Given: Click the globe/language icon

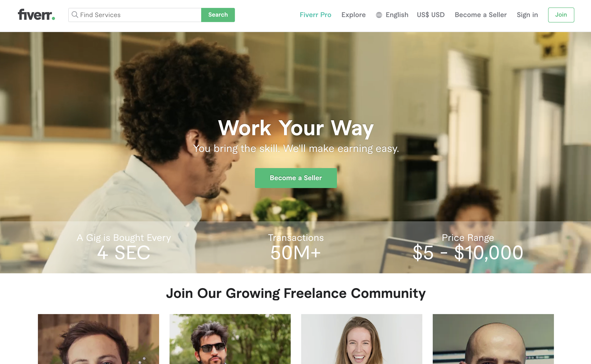Looking at the screenshot, I should (379, 15).
